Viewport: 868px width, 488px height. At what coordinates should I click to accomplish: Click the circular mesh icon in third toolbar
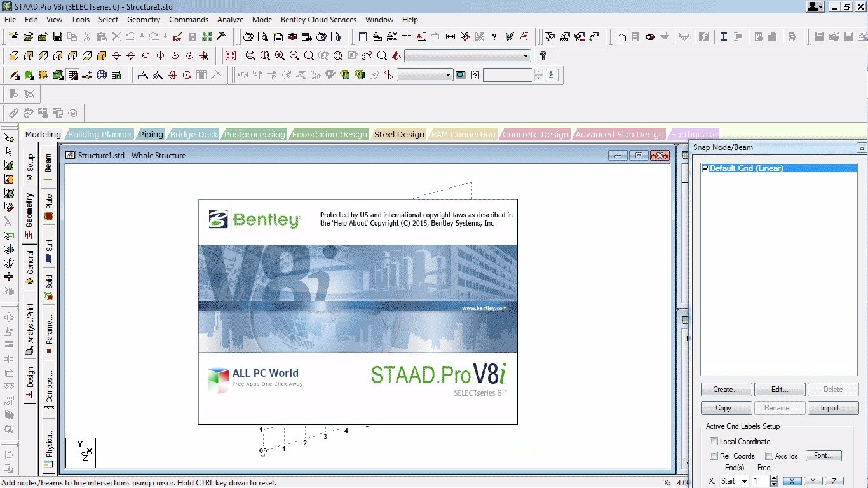click(x=102, y=75)
